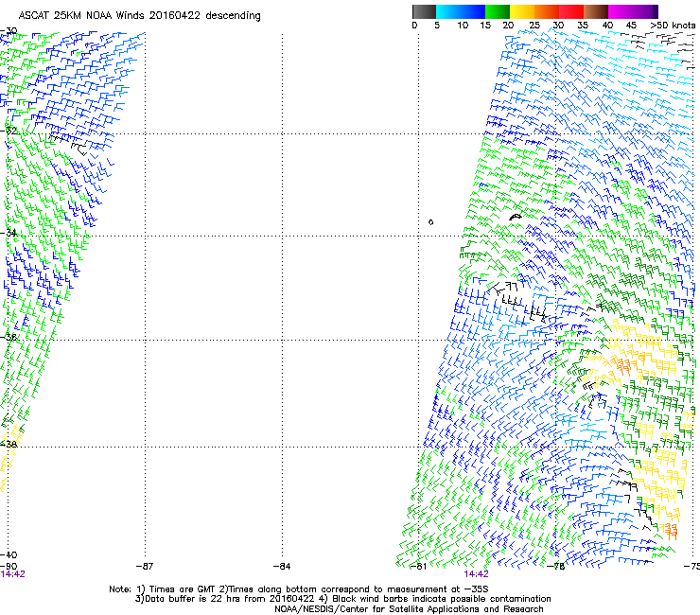Click the magenta 40-45 knots legend swatch

pos(621,11)
